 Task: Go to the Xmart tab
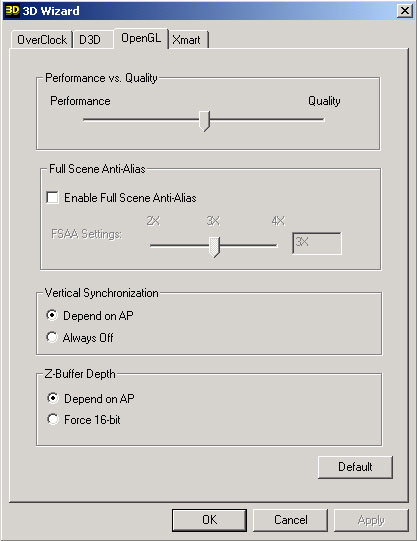click(x=188, y=40)
